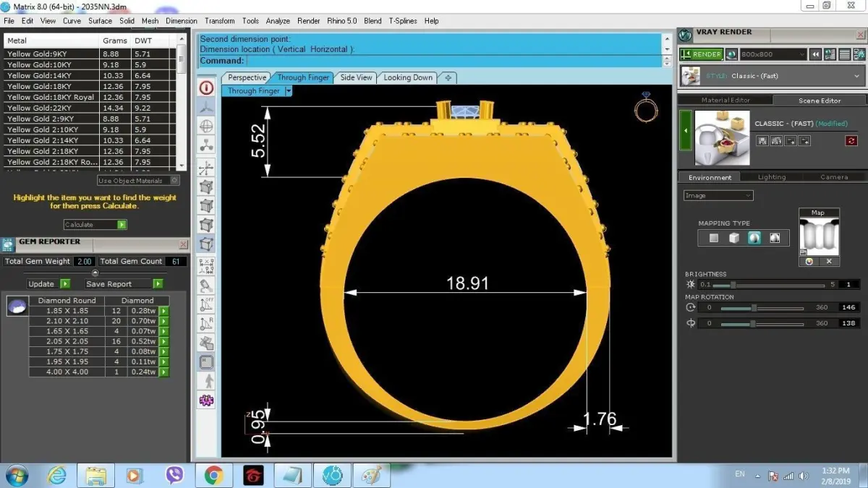Adjust the second Map Rotation slider at 138

[x=762, y=324]
